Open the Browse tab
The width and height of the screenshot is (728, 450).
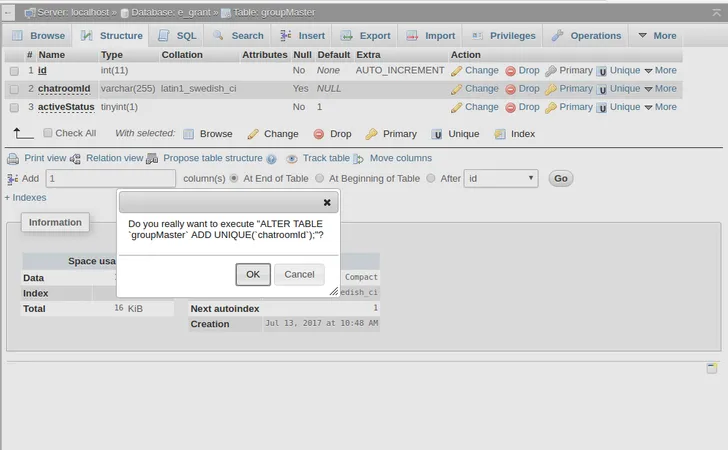coord(38,36)
